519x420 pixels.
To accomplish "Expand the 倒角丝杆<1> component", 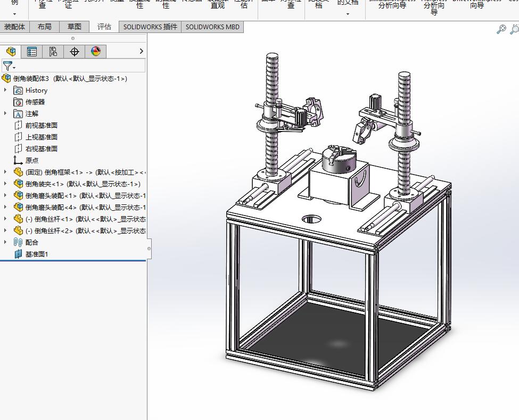I will (5, 219).
